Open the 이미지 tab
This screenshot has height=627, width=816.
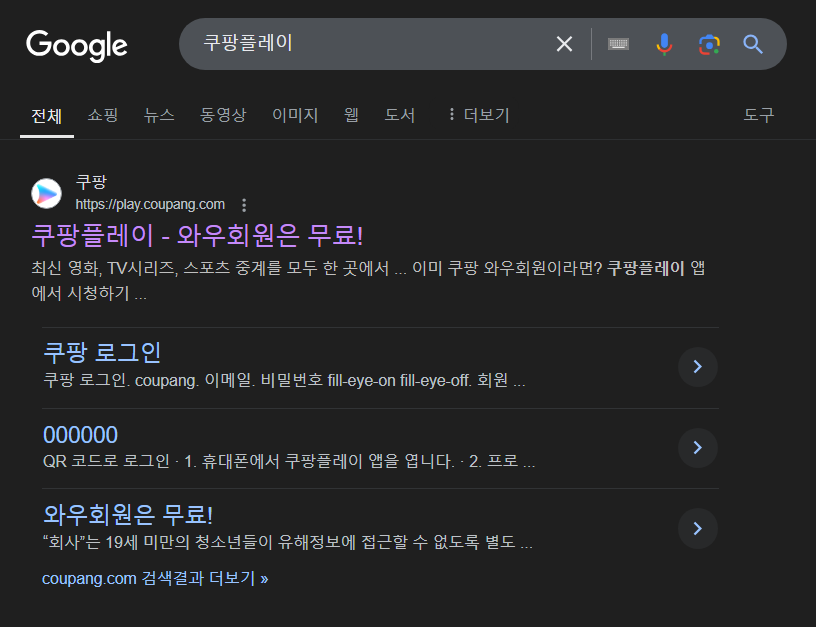point(295,114)
